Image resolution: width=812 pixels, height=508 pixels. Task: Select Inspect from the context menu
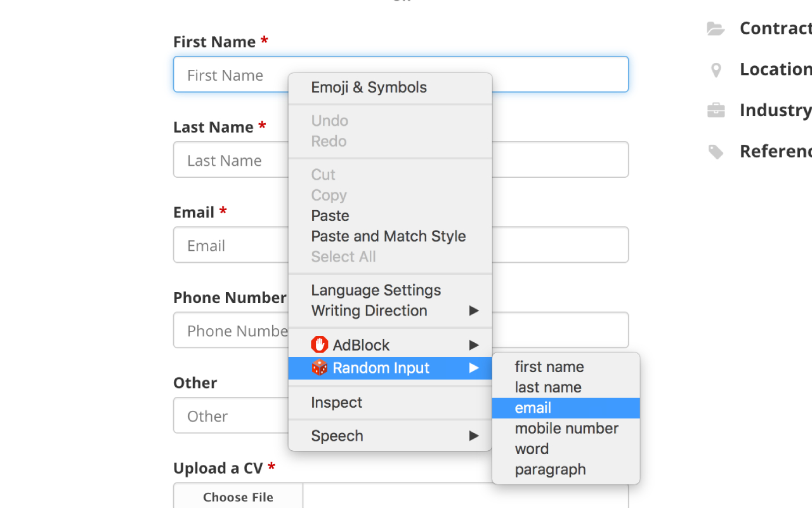point(336,403)
